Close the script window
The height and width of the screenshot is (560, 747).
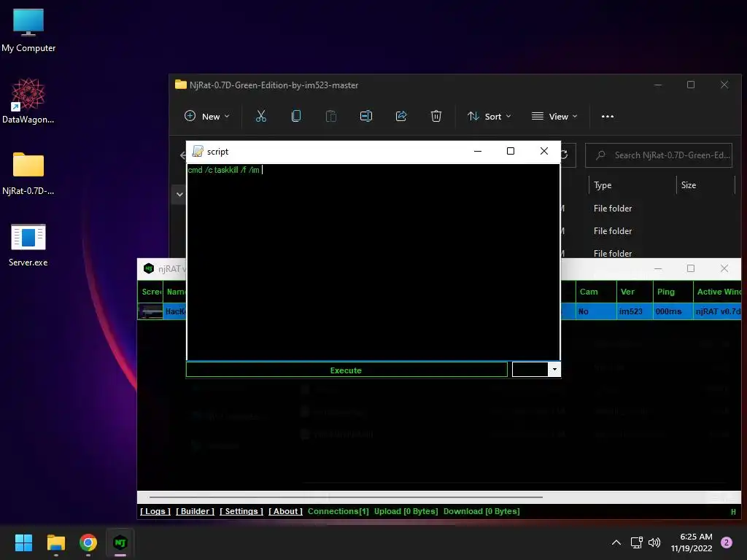click(544, 151)
